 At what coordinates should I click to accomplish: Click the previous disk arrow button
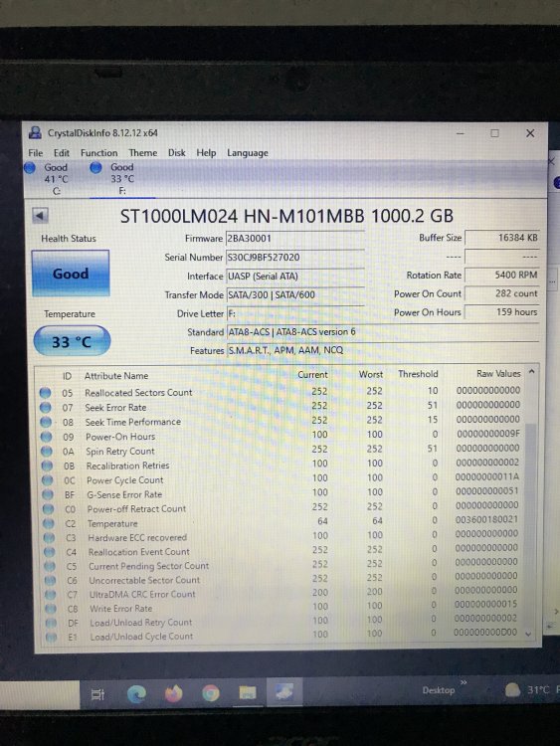pos(40,216)
